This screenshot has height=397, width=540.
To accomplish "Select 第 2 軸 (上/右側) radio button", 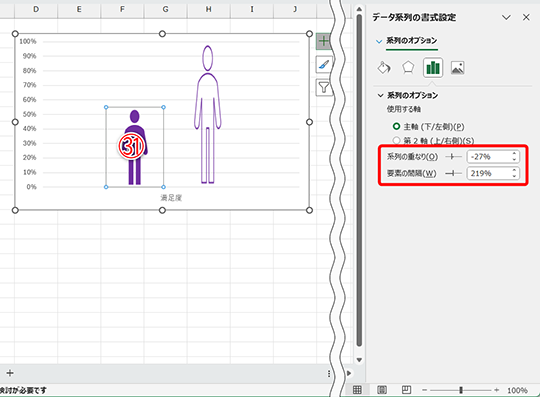I will (396, 140).
